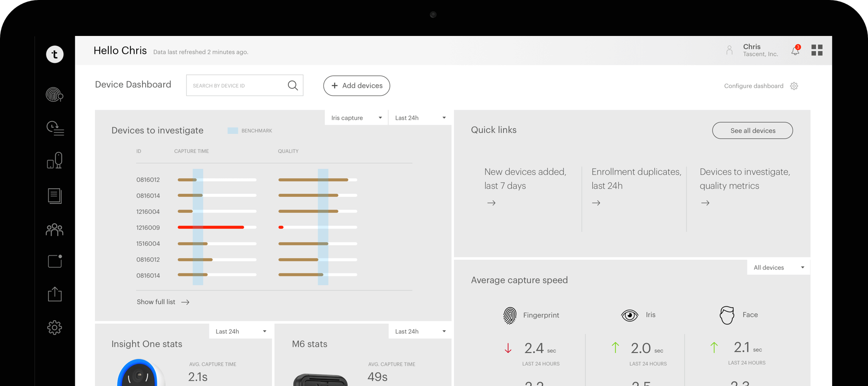Open the grid apps menu icon
The height and width of the screenshot is (386, 868).
tap(816, 50)
